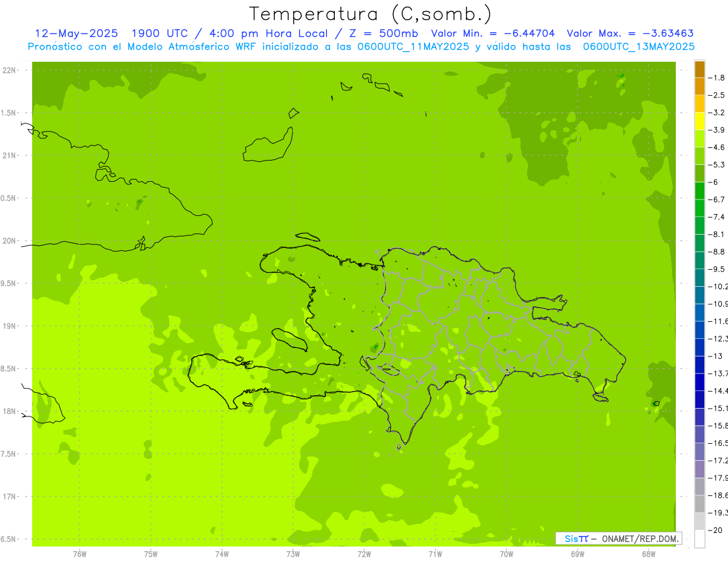Viewport: 728px width, 562px height.
Task: Click the "-6.7" colorbar value
Action: (716, 199)
